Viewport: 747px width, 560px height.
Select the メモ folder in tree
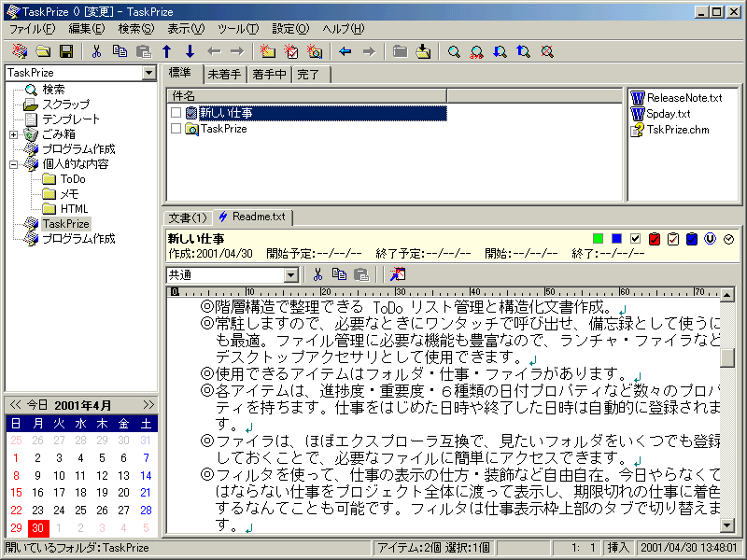click(x=69, y=194)
